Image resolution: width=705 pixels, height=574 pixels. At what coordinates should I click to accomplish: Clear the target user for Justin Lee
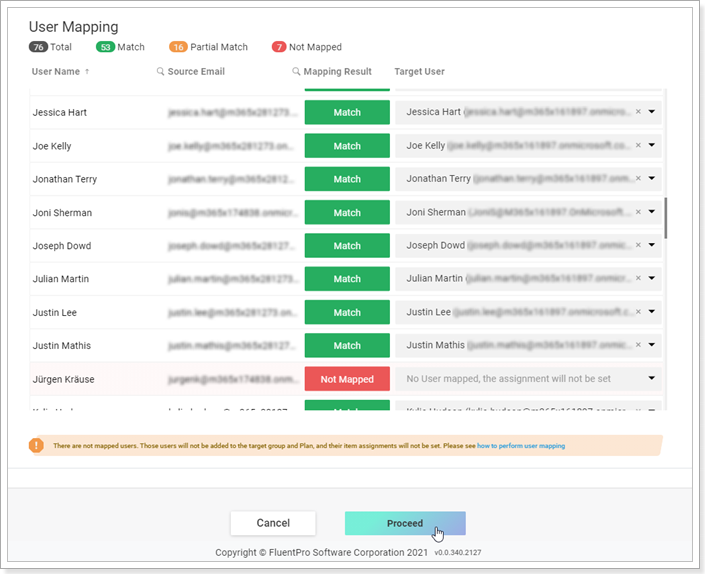pos(638,311)
